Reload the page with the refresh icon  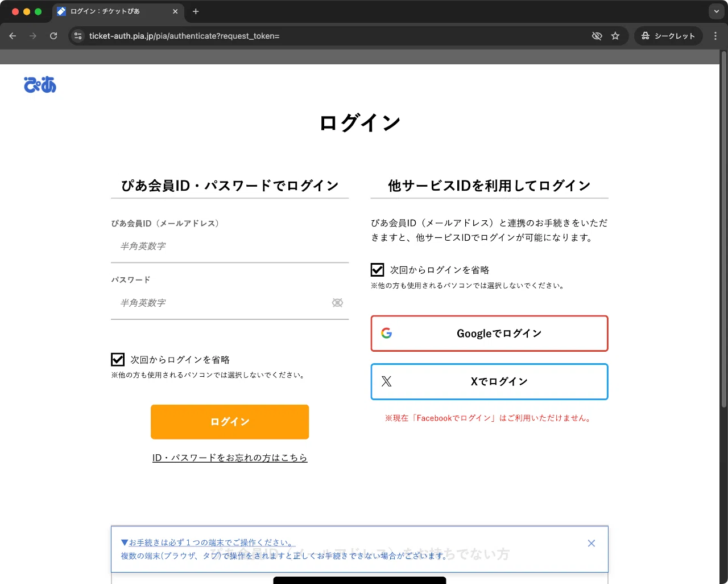[53, 36]
